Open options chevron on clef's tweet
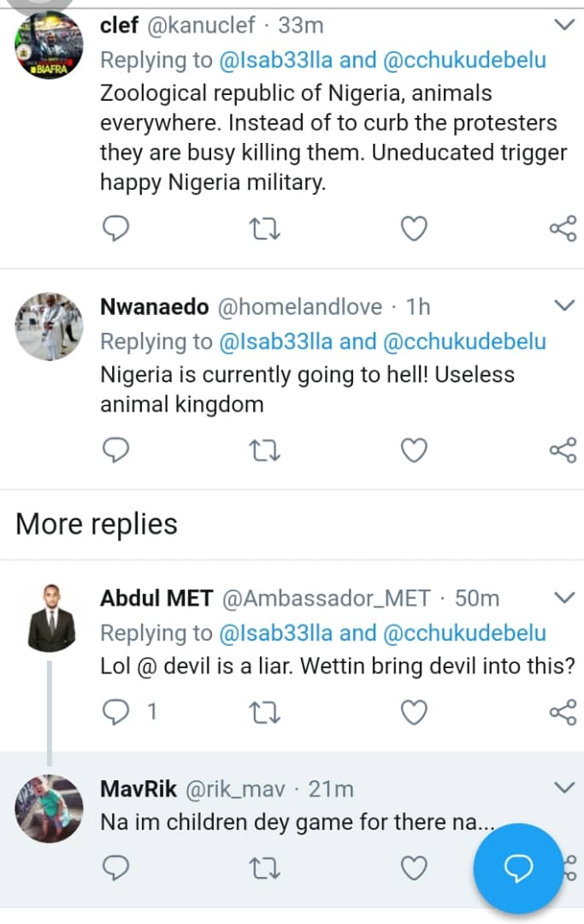Image resolution: width=584 pixels, height=924 pixels. (565, 26)
